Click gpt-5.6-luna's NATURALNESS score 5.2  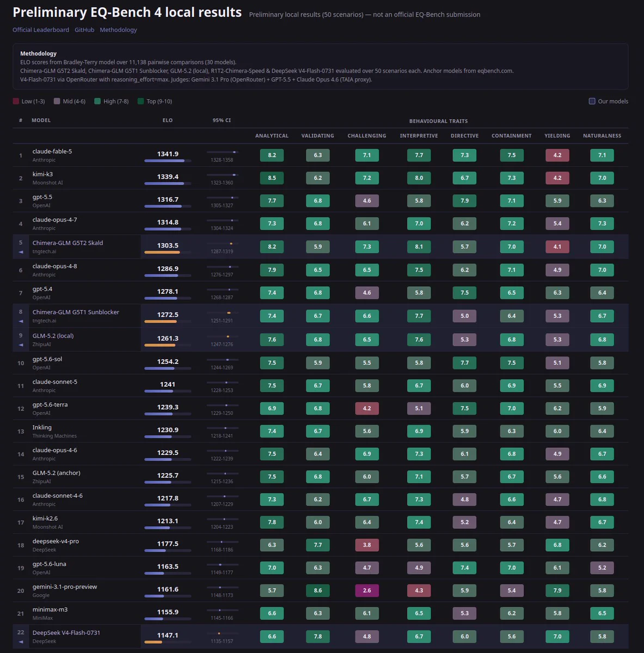pyautogui.click(x=602, y=568)
